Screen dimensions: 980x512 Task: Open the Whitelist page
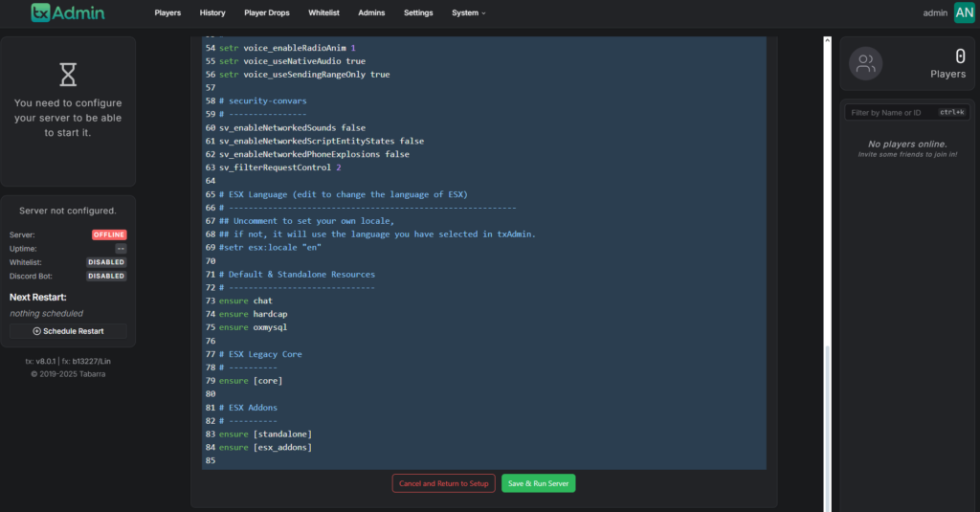323,12
